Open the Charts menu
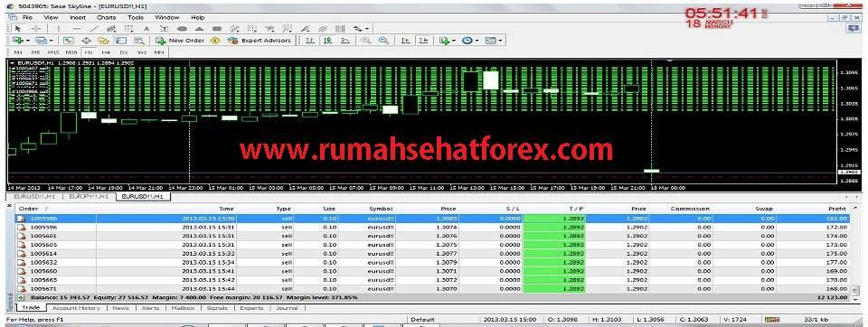 (107, 18)
